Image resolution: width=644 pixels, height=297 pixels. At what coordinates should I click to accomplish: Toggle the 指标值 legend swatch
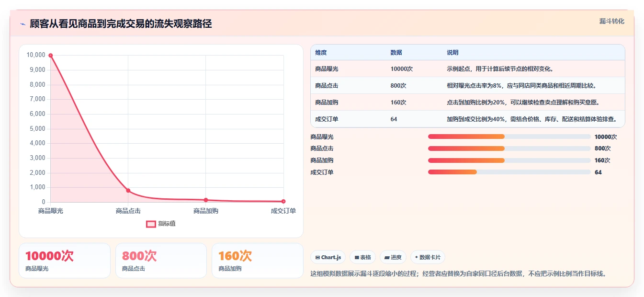click(x=151, y=224)
